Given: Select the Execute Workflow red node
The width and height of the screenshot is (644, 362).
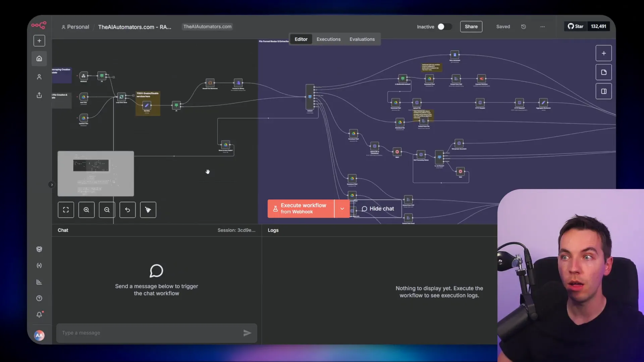Looking at the screenshot, I should (x=481, y=79).
